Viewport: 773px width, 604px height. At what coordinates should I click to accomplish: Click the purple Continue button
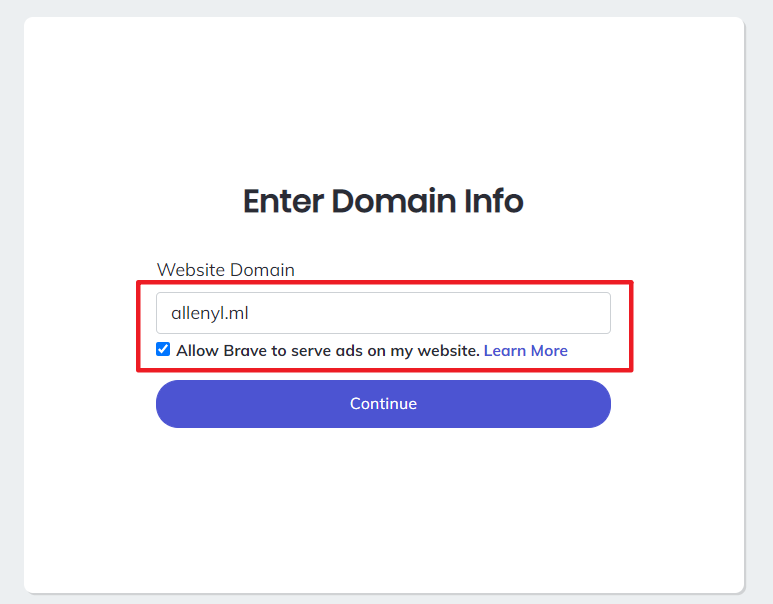click(x=383, y=404)
